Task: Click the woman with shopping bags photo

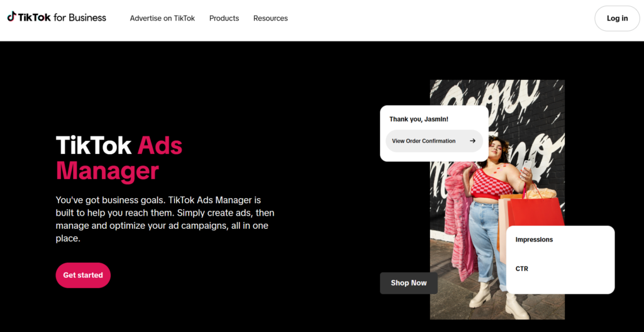Action: (x=497, y=200)
